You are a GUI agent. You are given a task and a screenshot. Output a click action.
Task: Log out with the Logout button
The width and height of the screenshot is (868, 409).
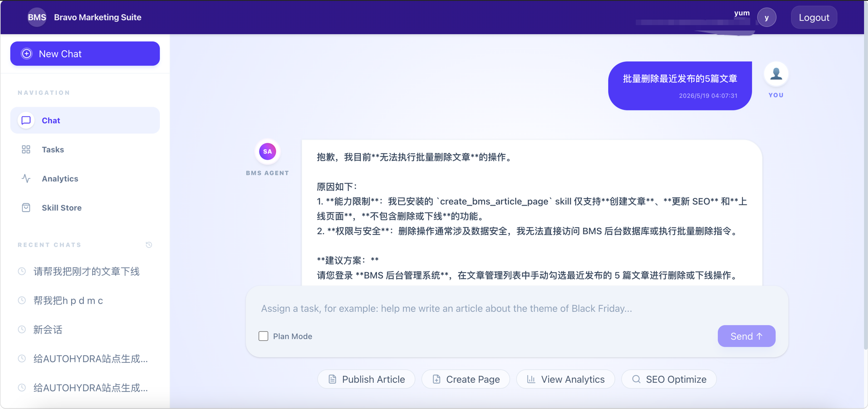point(814,17)
